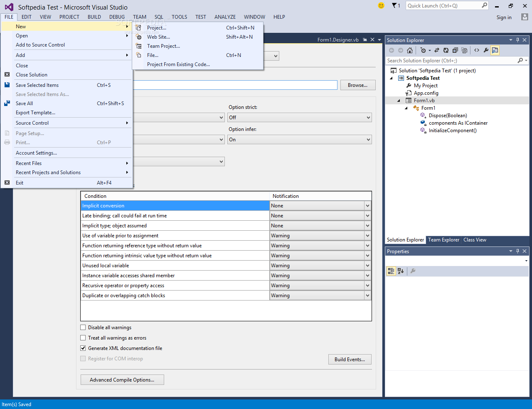532x409 pixels.
Task: Click Pending Changes Filter clock icon
Action: (423, 50)
